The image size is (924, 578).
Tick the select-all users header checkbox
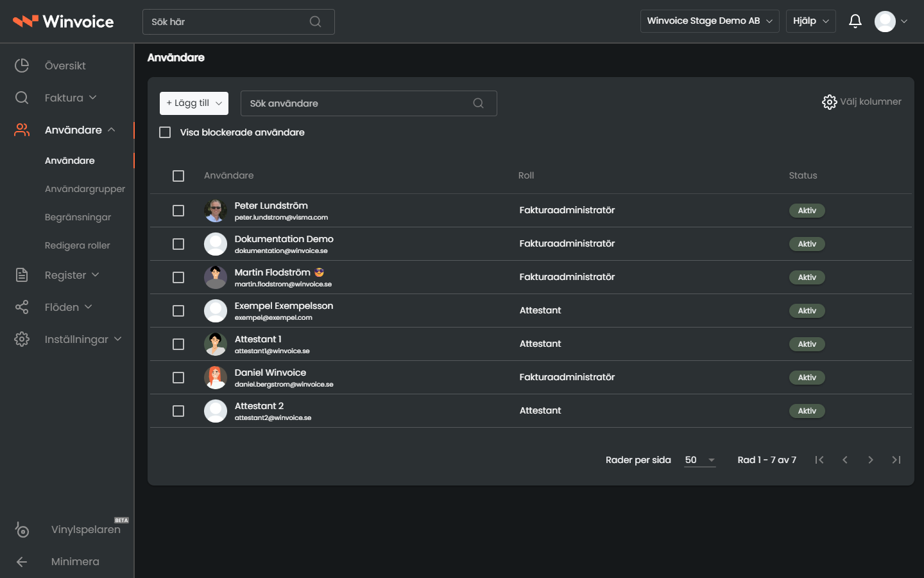click(x=178, y=176)
